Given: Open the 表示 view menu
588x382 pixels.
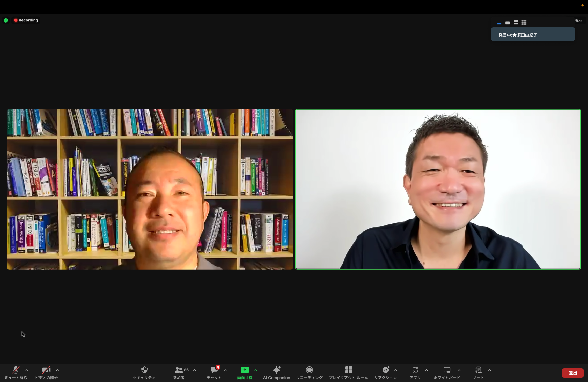Looking at the screenshot, I should 578,20.
